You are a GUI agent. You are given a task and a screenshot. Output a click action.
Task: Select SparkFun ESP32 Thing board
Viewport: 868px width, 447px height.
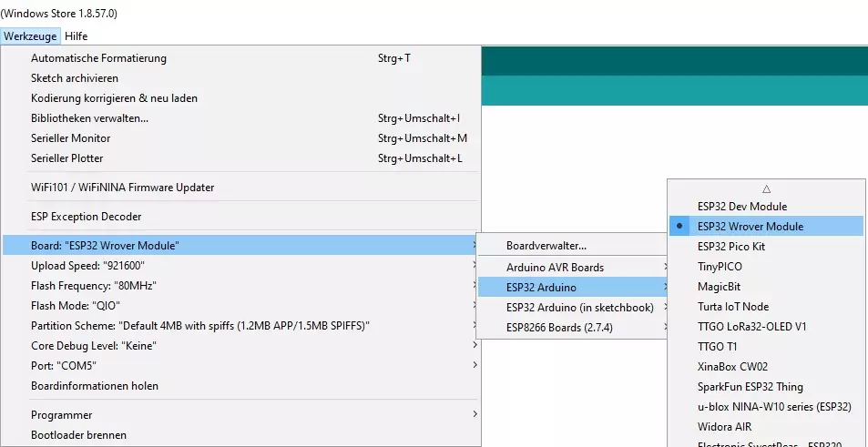(766, 387)
